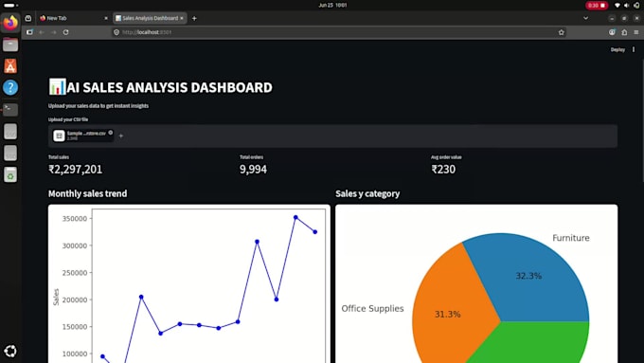Open the network icon in system tray
The width and height of the screenshot is (644, 363).
617,6
